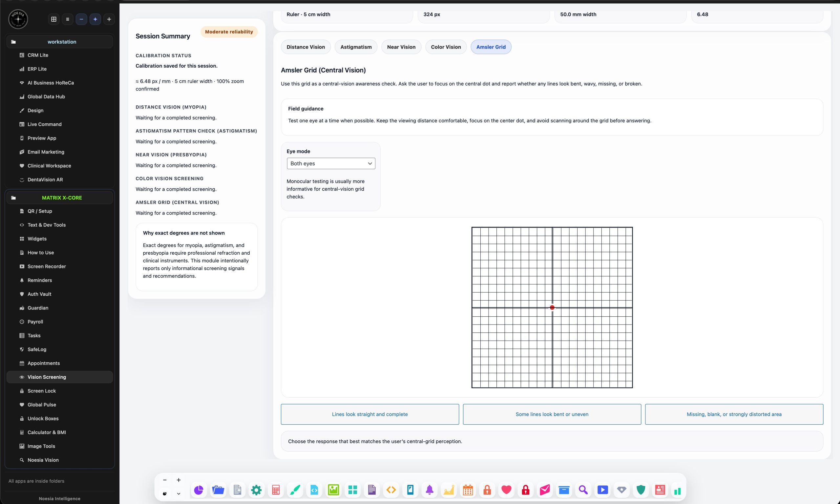Viewport: 840px width, 504px height.
Task: Click the orange code brackets dock icon
Action: pyautogui.click(x=391, y=490)
